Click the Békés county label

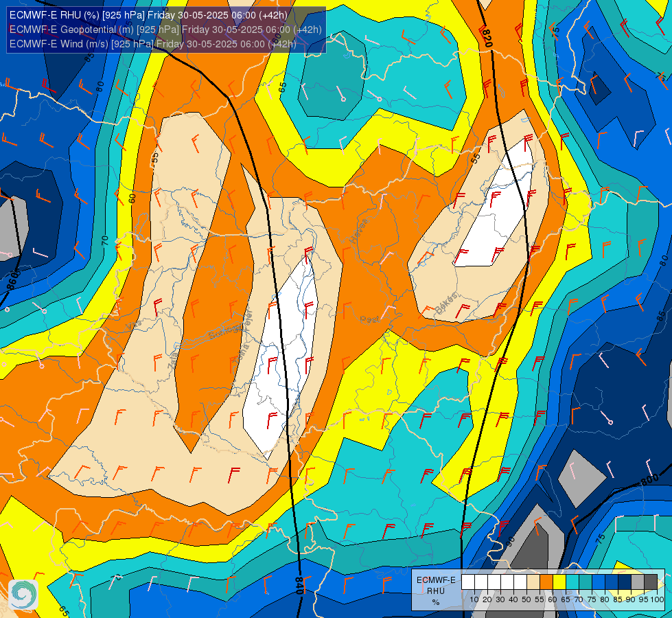coord(446,303)
